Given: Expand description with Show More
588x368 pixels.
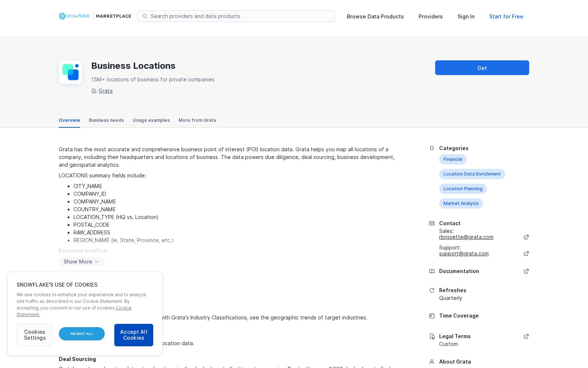Looking at the screenshot, I should (x=82, y=262).
